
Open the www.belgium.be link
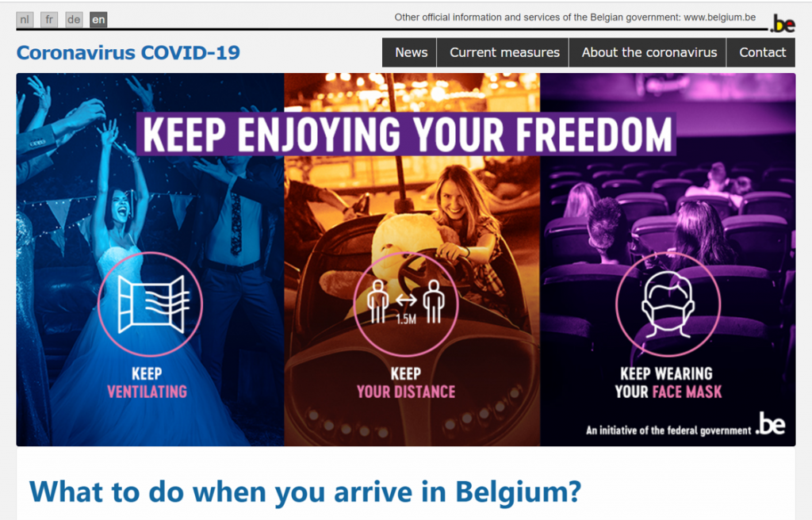point(719,17)
